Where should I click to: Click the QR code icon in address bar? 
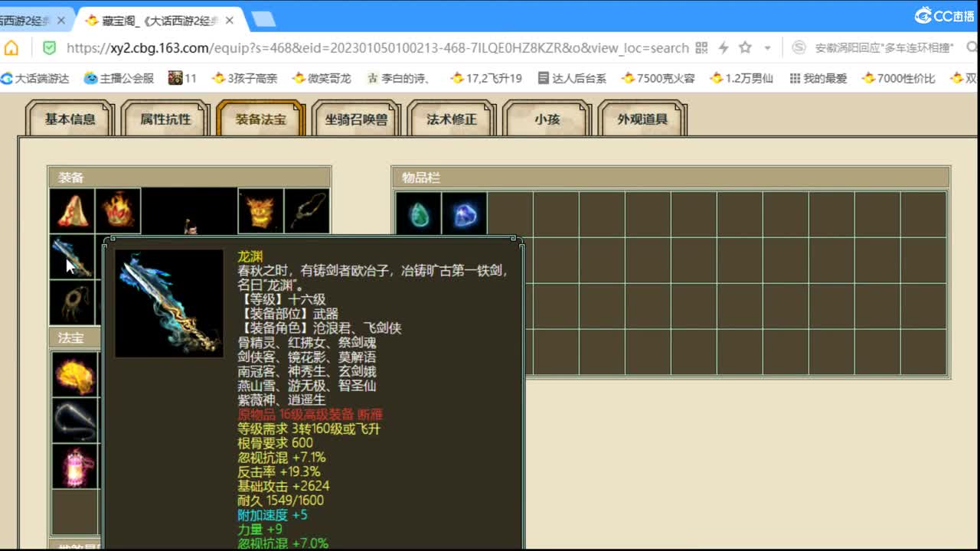701,47
